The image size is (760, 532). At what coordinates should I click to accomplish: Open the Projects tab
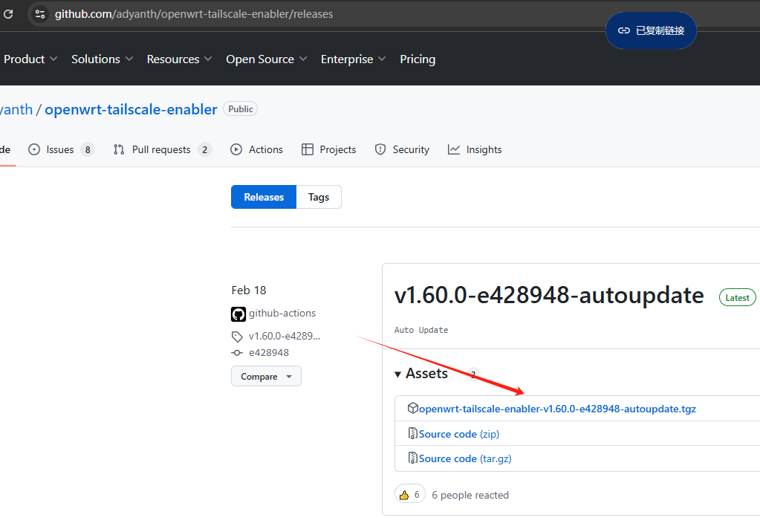point(328,149)
